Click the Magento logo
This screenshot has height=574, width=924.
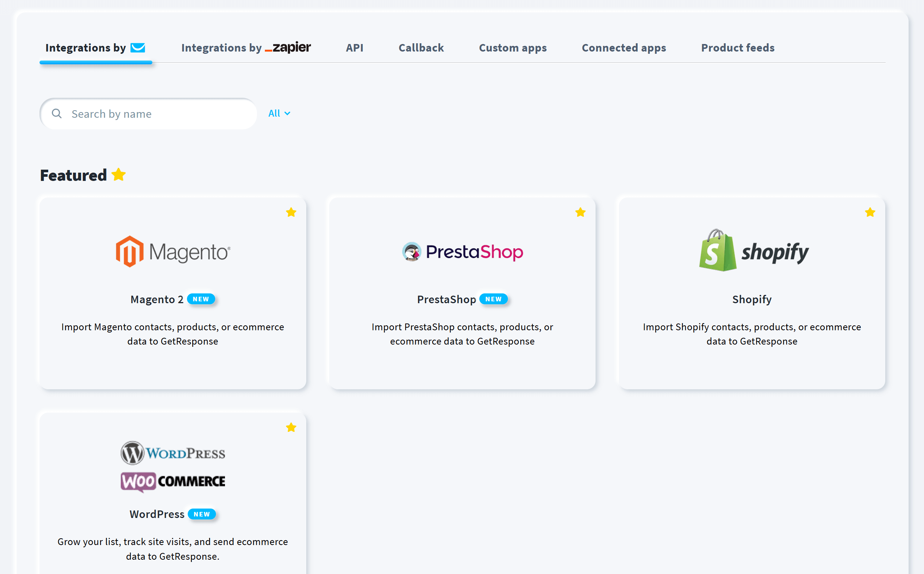tap(173, 252)
